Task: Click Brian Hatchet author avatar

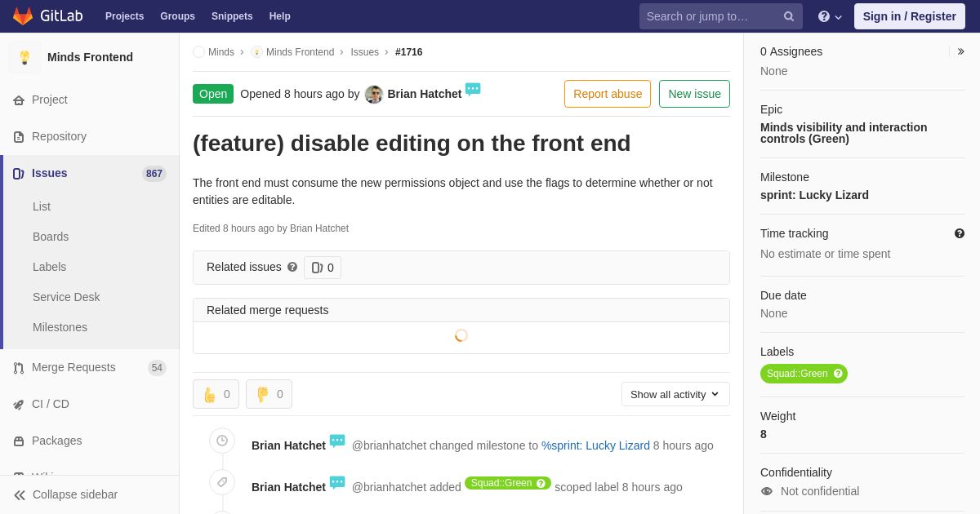Action: tap(374, 95)
